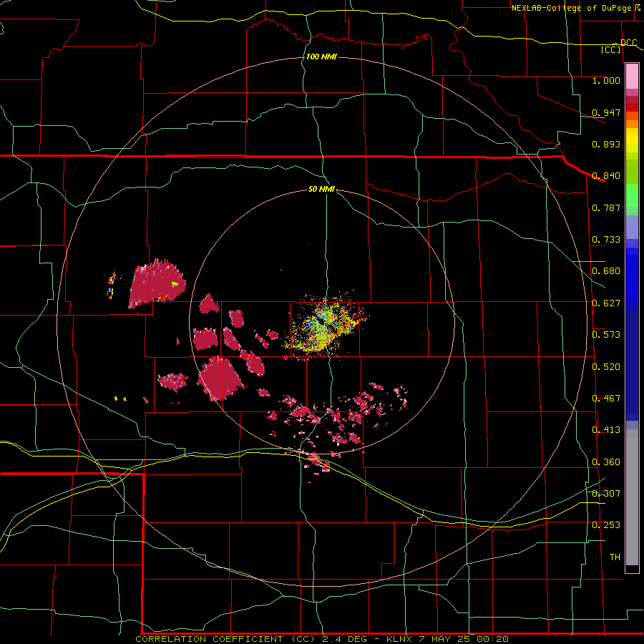The height and width of the screenshot is (644, 644).
Task: Select the 0.520 scale value
Action: [606, 366]
